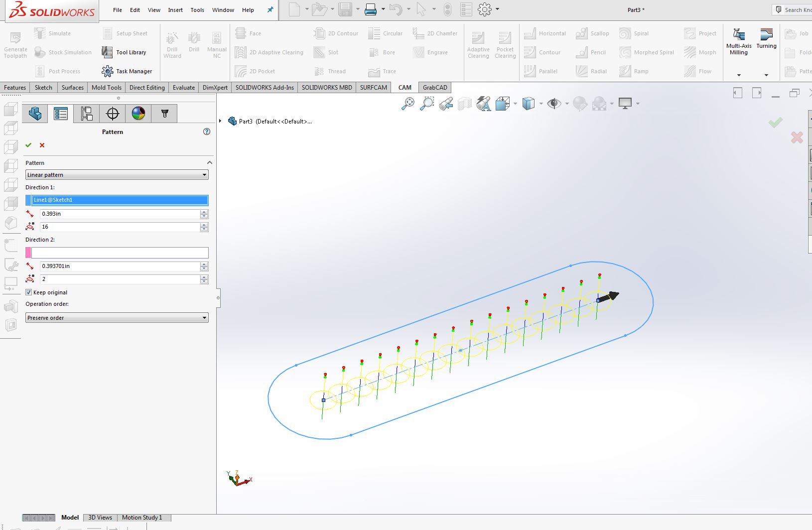Select the CAM tab
The image size is (812, 530).
coord(405,87)
